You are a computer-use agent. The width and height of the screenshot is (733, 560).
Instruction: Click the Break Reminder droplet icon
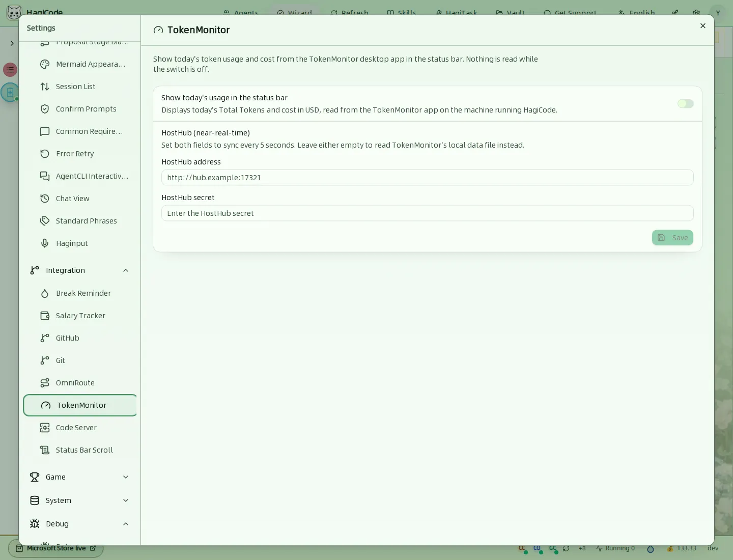45,293
